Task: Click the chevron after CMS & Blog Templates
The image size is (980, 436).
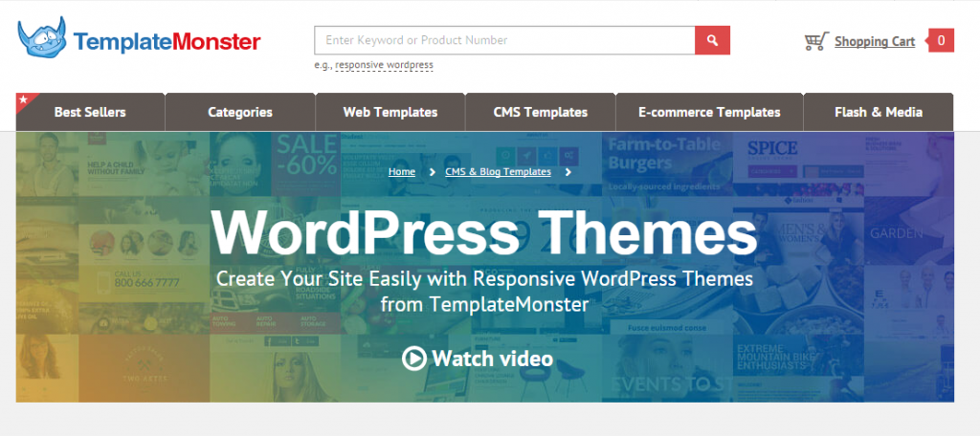Action: click(568, 172)
